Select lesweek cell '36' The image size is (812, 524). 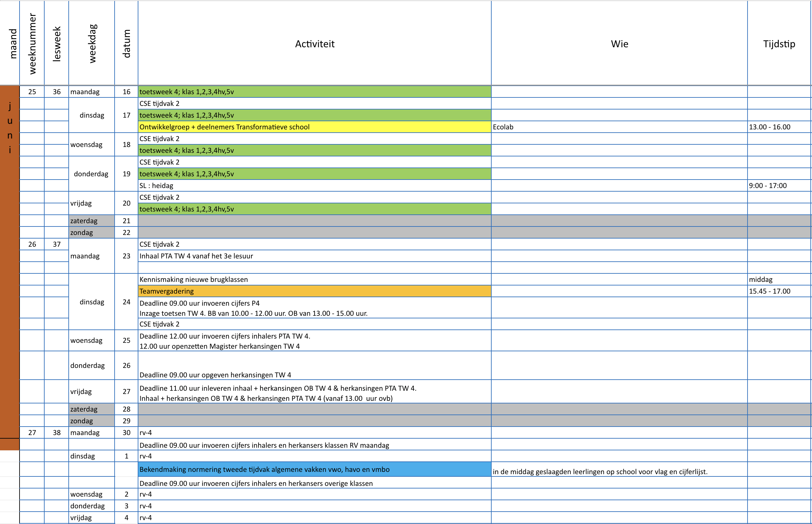pyautogui.click(x=56, y=92)
